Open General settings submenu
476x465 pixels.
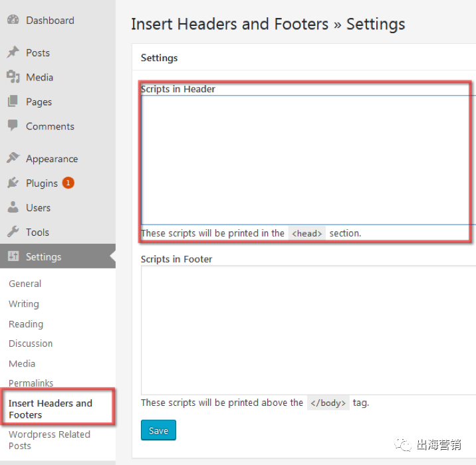[25, 284]
